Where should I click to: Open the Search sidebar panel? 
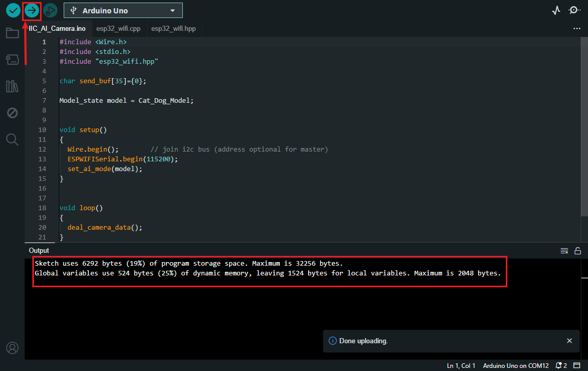(x=12, y=140)
